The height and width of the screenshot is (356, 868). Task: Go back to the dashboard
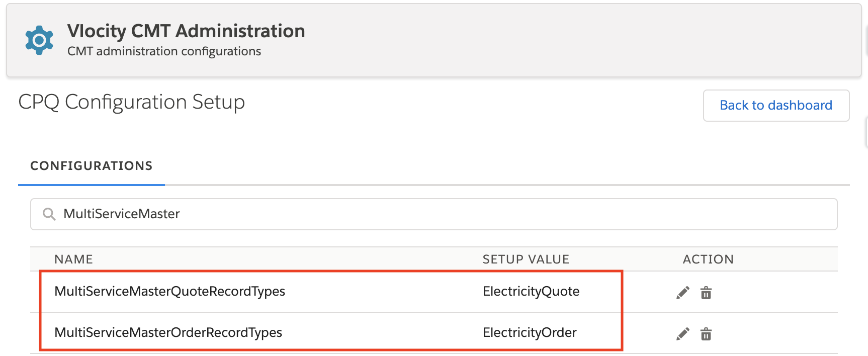(776, 106)
